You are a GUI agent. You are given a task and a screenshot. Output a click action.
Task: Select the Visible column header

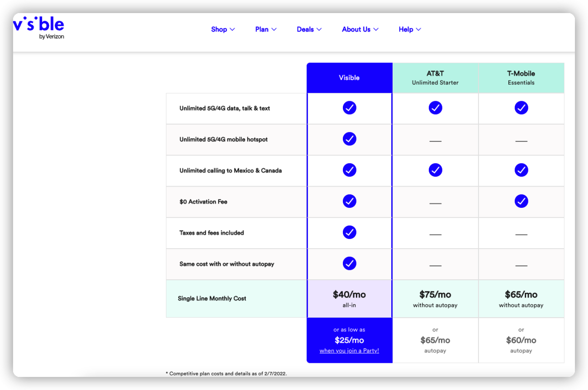coord(349,78)
